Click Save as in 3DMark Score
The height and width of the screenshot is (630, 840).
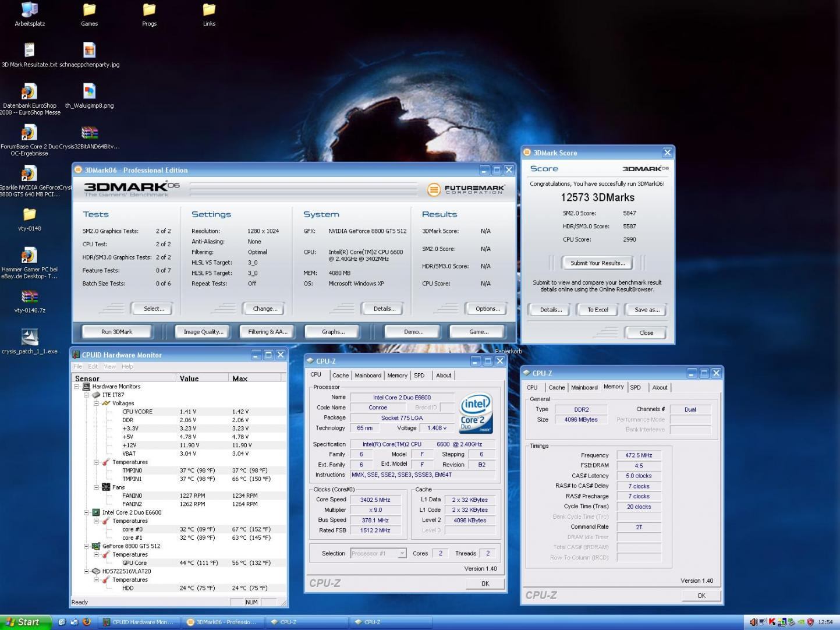(x=647, y=310)
